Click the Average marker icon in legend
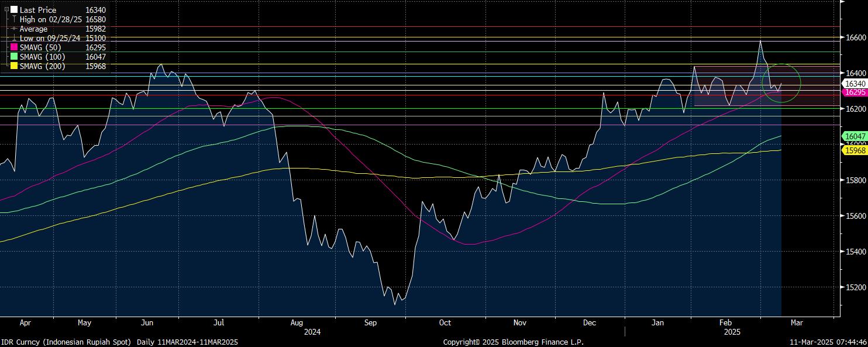The height and width of the screenshot is (347, 868). [14, 29]
